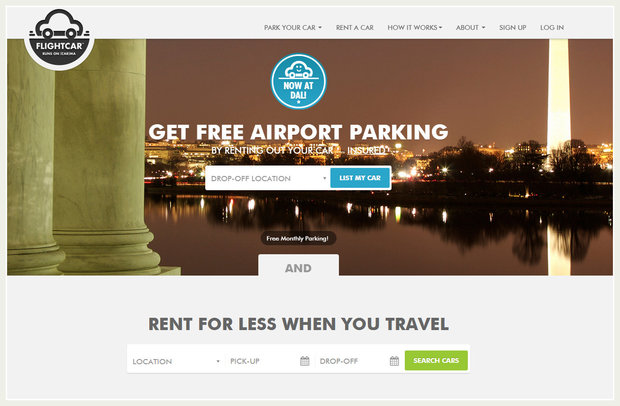Click the Rent For Less heading
Viewport: 620px width, 406px height.
299,324
